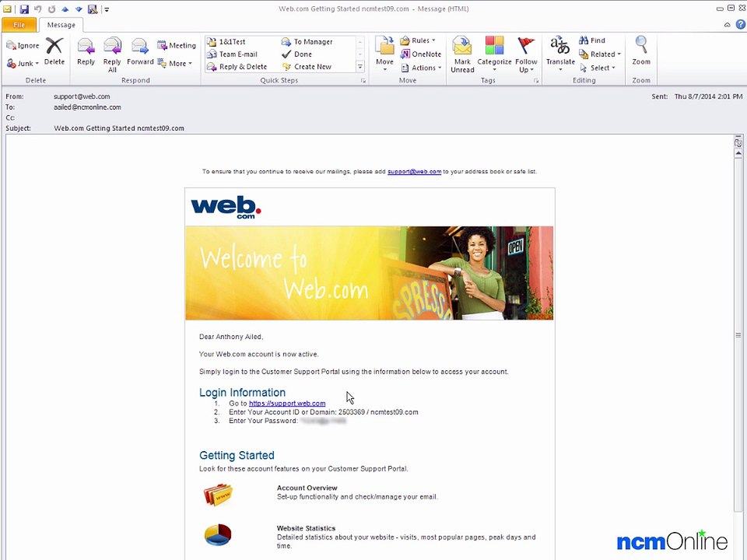Open the Actions dropdown
The height and width of the screenshot is (560, 747).
(x=421, y=68)
